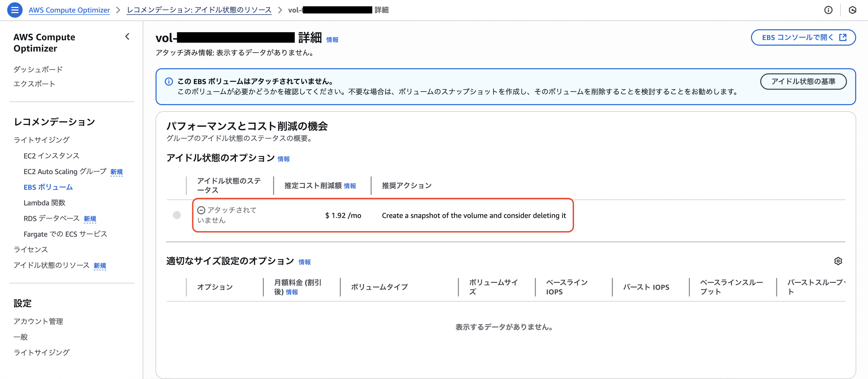Select EC2 Auto Scaling グループ in sidebar
The width and height of the screenshot is (868, 379).
tap(65, 171)
